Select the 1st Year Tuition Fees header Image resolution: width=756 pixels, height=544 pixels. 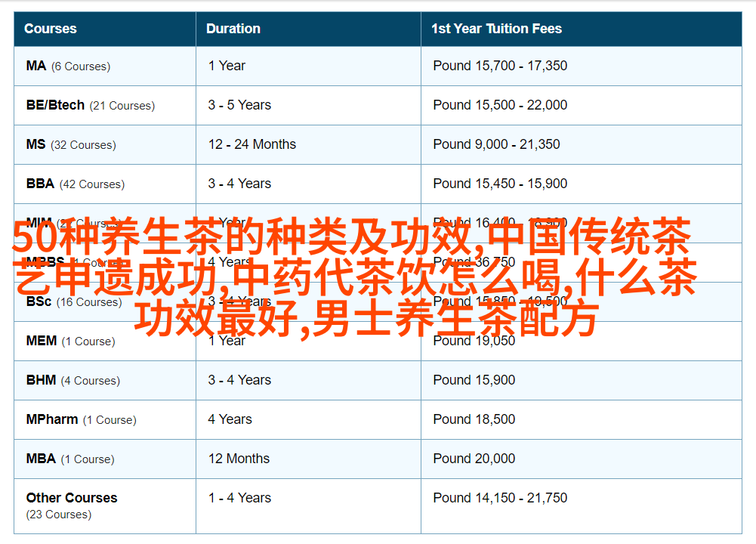click(496, 29)
